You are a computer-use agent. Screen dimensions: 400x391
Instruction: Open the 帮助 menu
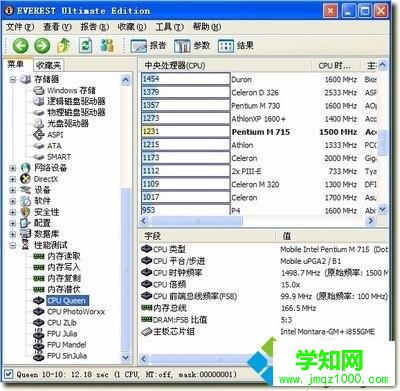point(206,27)
